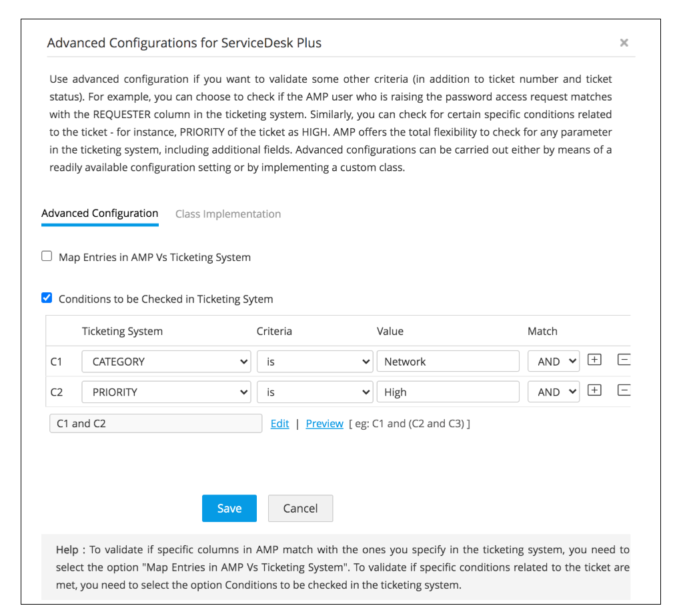Open the PRIORITY ticketing system dropdown
The image size is (689, 616).
point(166,392)
